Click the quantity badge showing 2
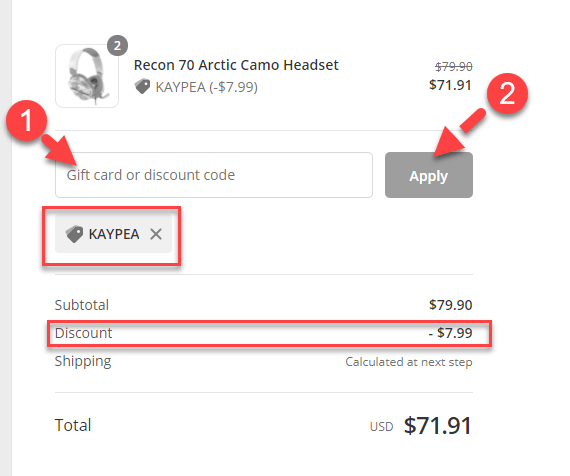 (x=117, y=45)
